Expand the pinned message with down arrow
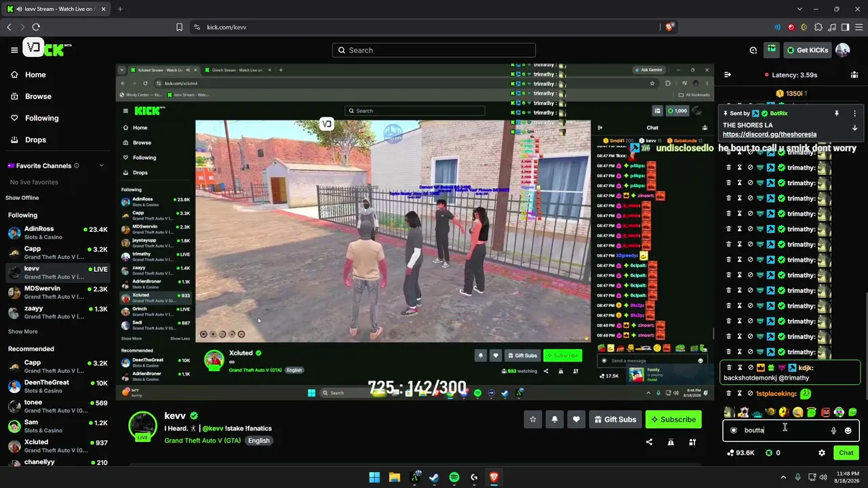Screen dimensions: 868x488 [x=854, y=127]
